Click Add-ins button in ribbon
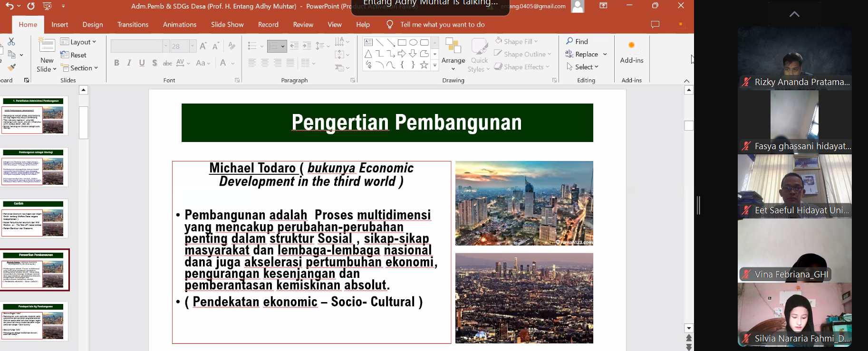 coord(631,51)
